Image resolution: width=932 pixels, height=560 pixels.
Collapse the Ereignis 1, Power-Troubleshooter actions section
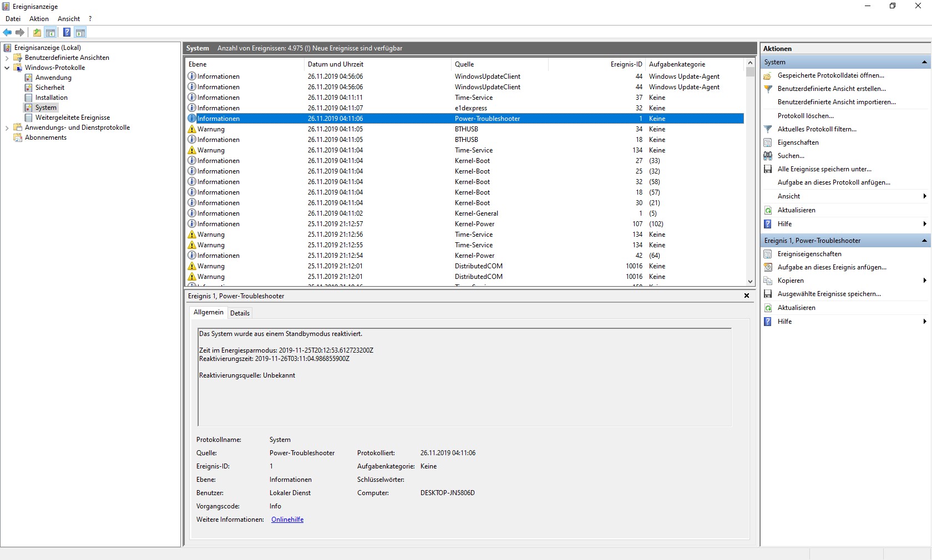[924, 241]
